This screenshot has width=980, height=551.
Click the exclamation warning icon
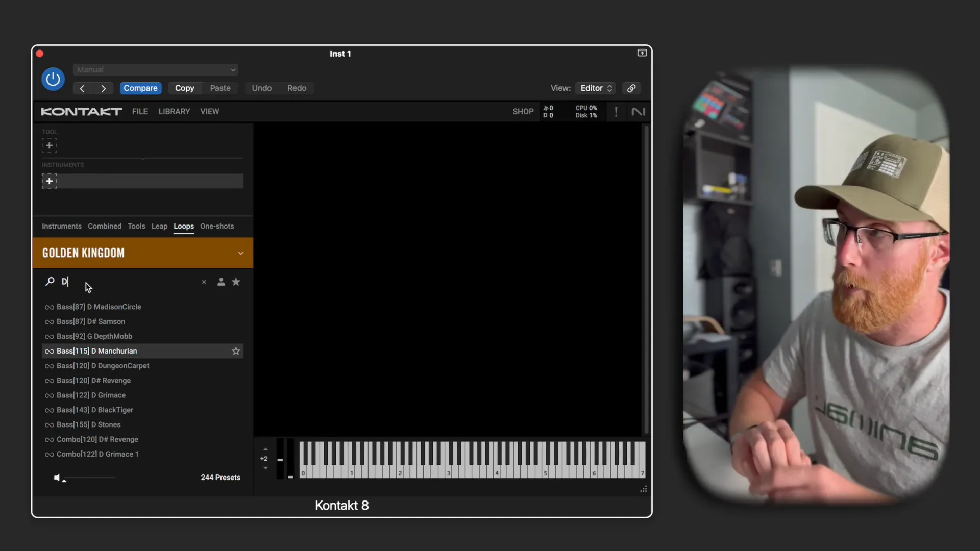(x=616, y=112)
